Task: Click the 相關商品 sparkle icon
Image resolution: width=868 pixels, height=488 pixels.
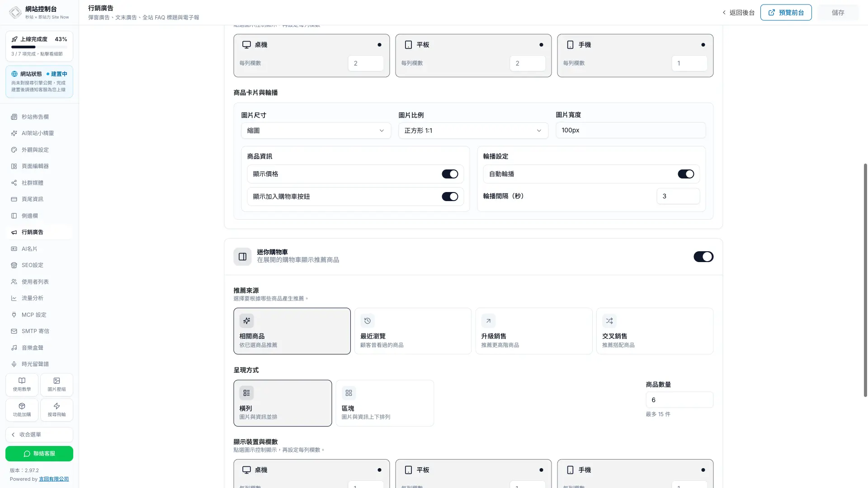Action: [246, 321]
